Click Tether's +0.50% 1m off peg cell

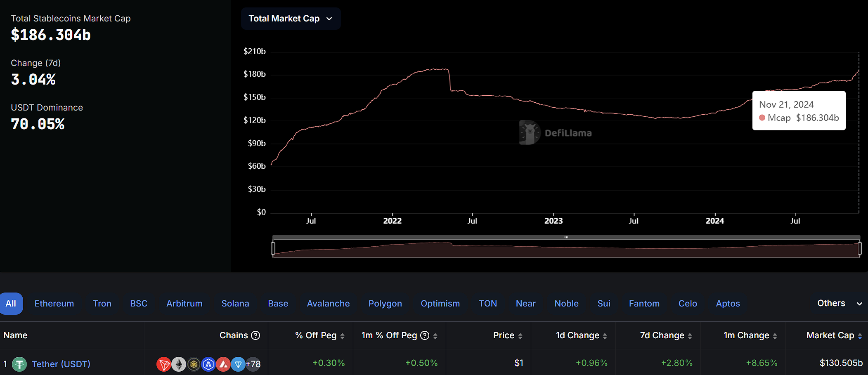click(421, 363)
